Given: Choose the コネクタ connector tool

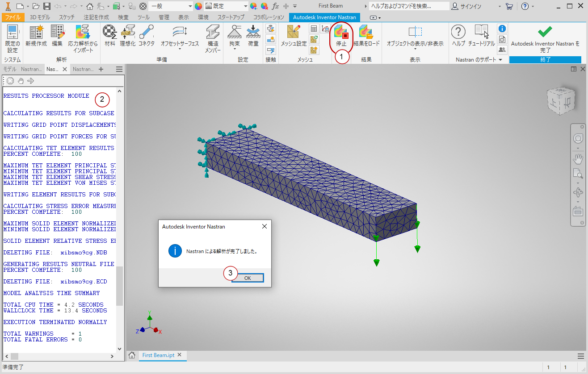Looking at the screenshot, I should point(146,32).
